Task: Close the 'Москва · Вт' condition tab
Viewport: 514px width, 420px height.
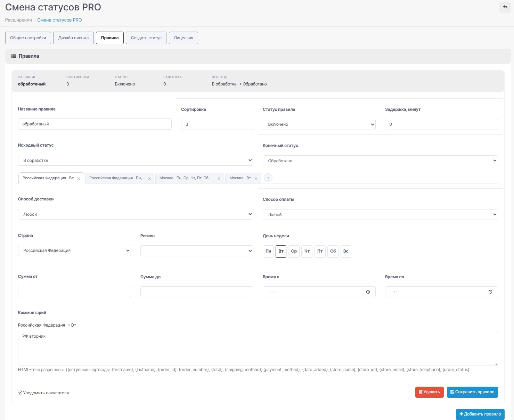Action: pos(256,179)
